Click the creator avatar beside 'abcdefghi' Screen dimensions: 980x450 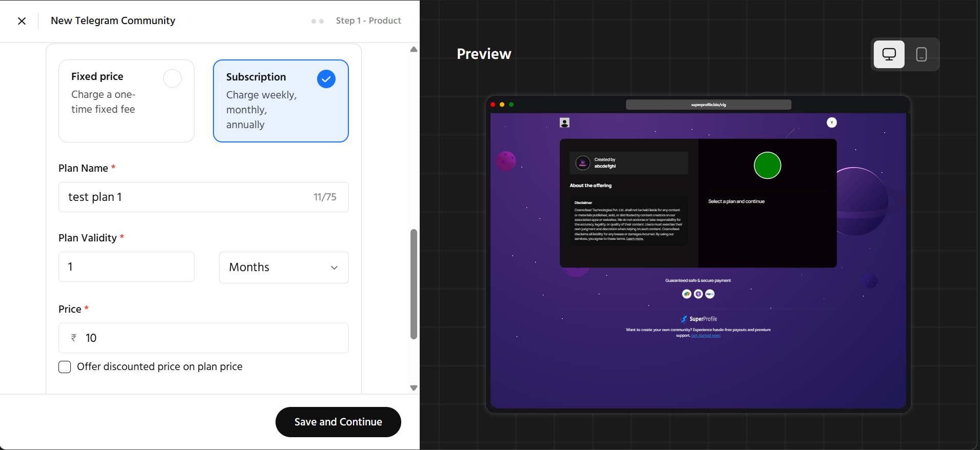[x=582, y=163]
